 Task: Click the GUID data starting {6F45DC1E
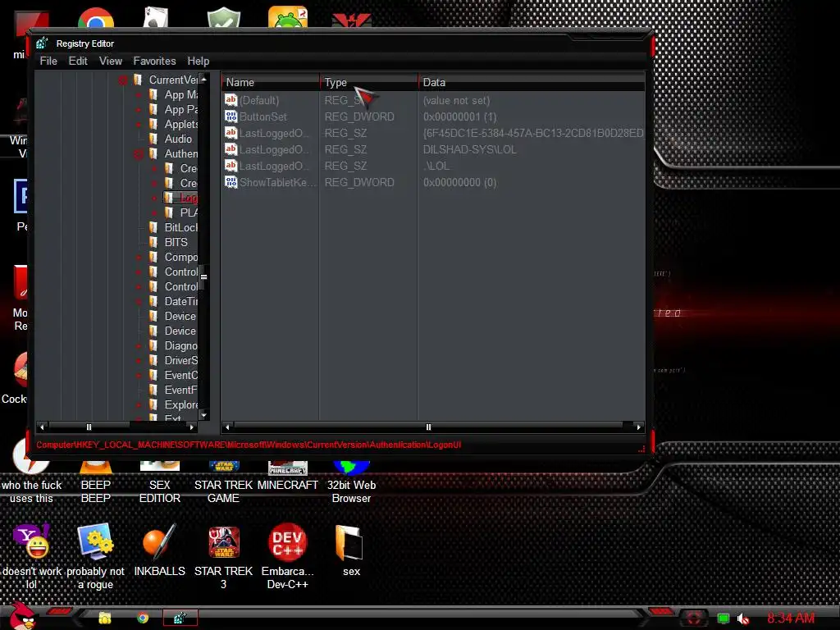(533, 133)
